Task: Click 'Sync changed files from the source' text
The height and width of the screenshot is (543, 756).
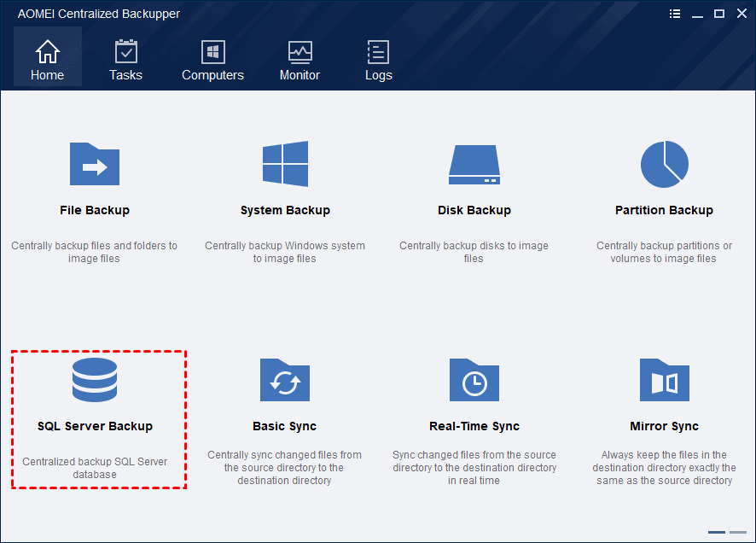Action: tap(474, 468)
